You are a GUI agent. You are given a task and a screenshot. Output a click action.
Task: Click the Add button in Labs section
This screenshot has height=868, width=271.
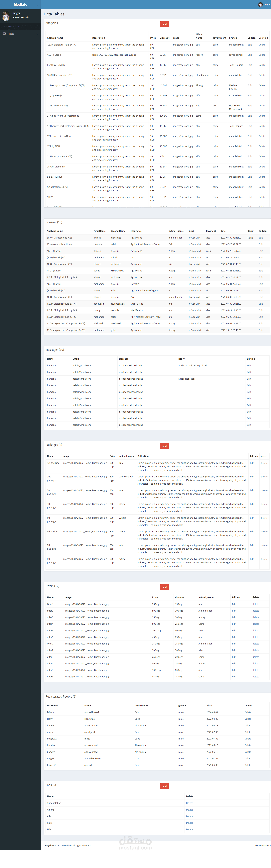(165, 786)
